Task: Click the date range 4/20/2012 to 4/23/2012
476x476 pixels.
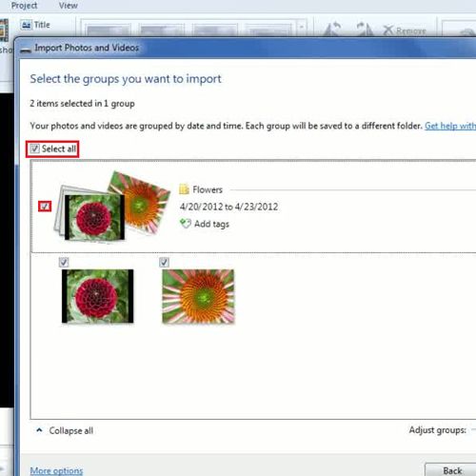Action: (228, 207)
